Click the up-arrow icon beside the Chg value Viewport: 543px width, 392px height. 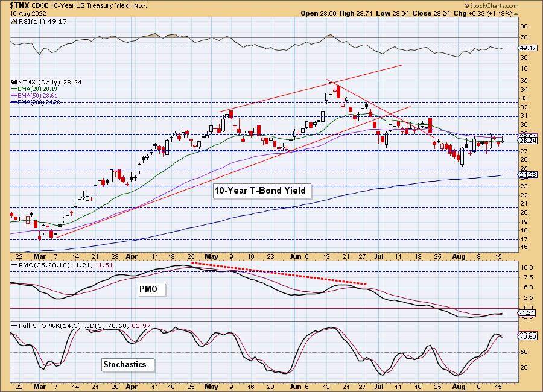point(516,14)
